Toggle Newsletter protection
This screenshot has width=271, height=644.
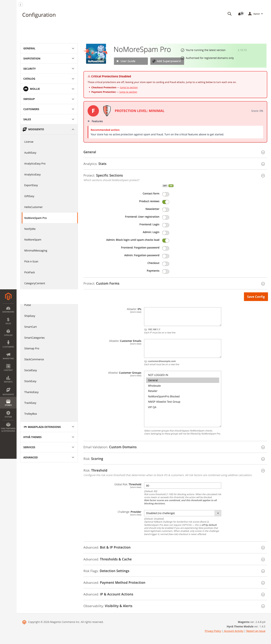(x=165, y=210)
